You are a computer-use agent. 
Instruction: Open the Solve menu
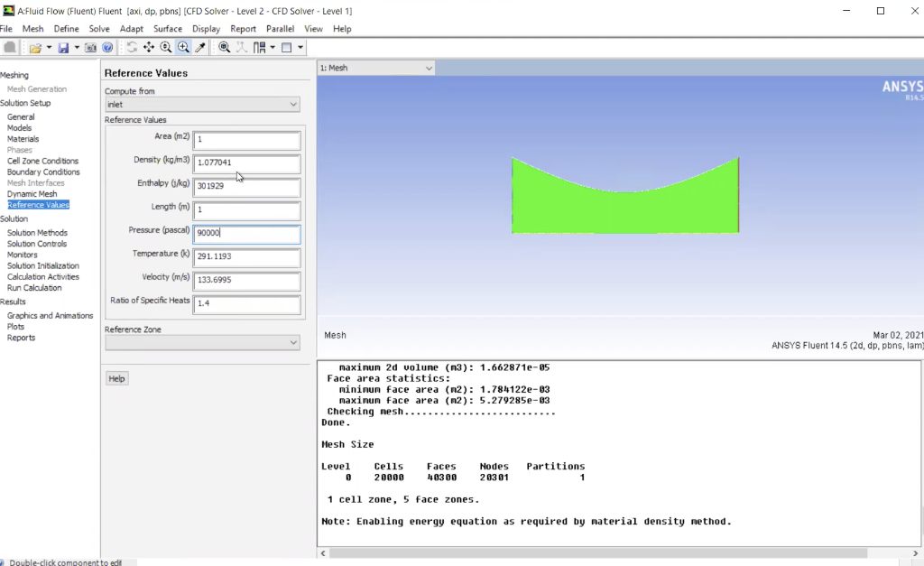point(99,28)
